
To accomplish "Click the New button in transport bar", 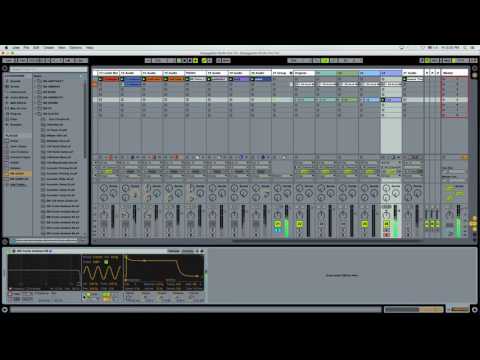I will click(x=226, y=60).
